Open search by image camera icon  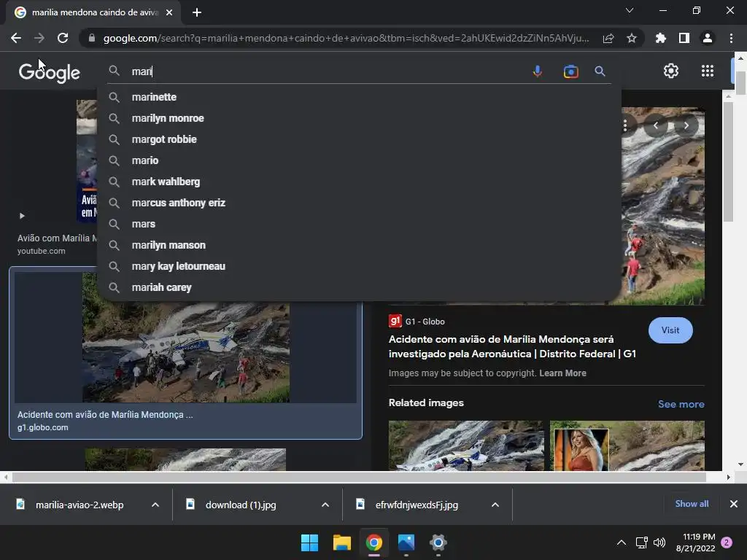(x=570, y=71)
